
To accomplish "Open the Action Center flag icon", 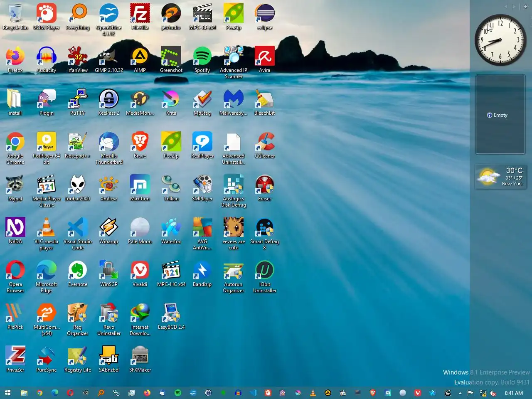I will pos(470,393).
